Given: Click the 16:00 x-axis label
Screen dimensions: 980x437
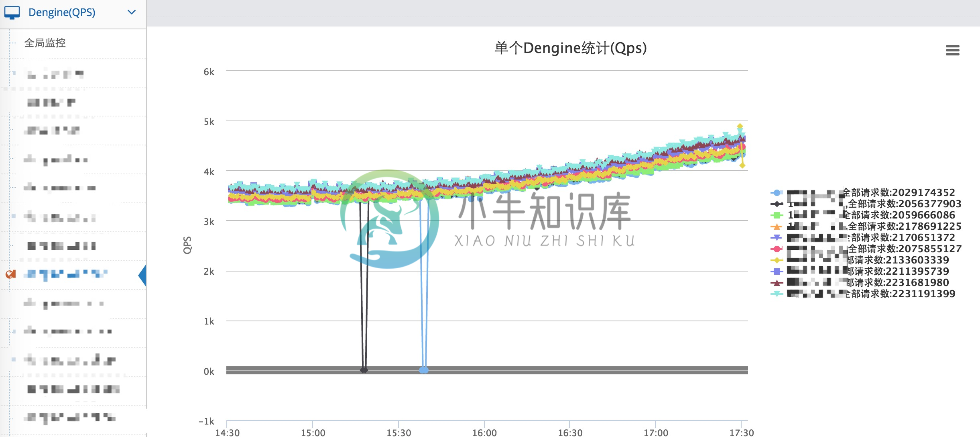Looking at the screenshot, I should pos(484,433).
